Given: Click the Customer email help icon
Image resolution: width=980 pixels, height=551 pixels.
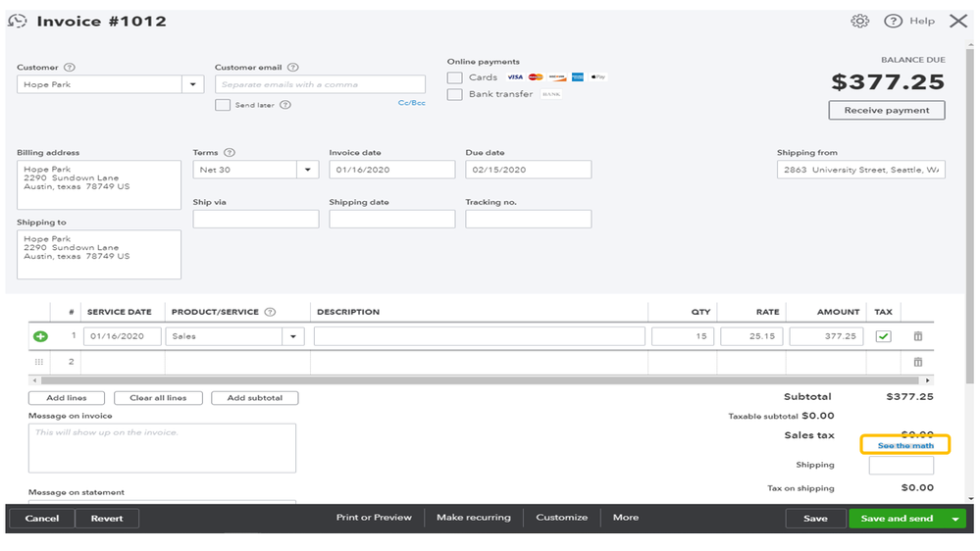Looking at the screenshot, I should pyautogui.click(x=293, y=68).
